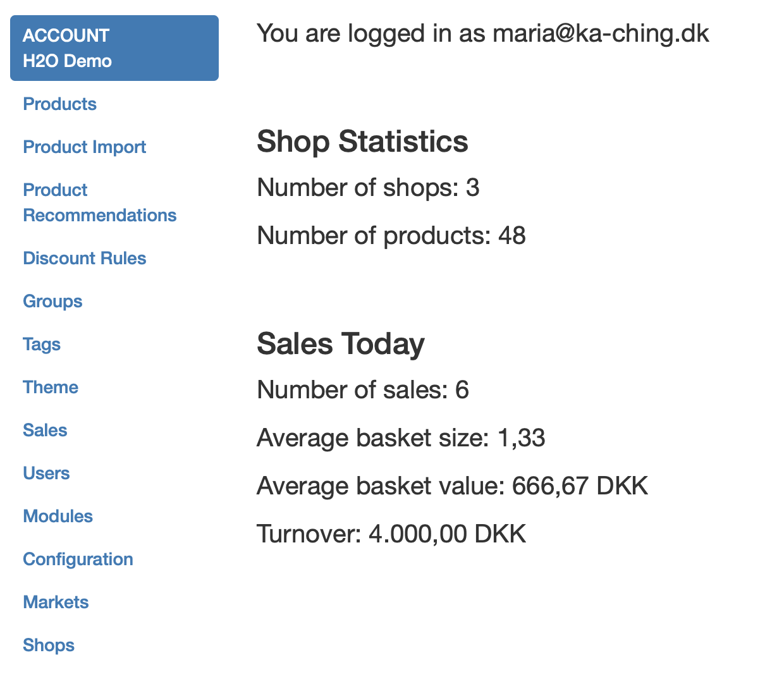Screen dimensions: 784x679
Task: Click the Turnover 4.000,00 DKK line
Action: coord(391,534)
